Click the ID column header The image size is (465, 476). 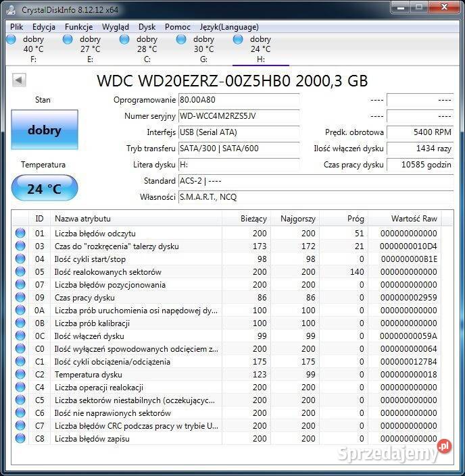[x=39, y=219]
